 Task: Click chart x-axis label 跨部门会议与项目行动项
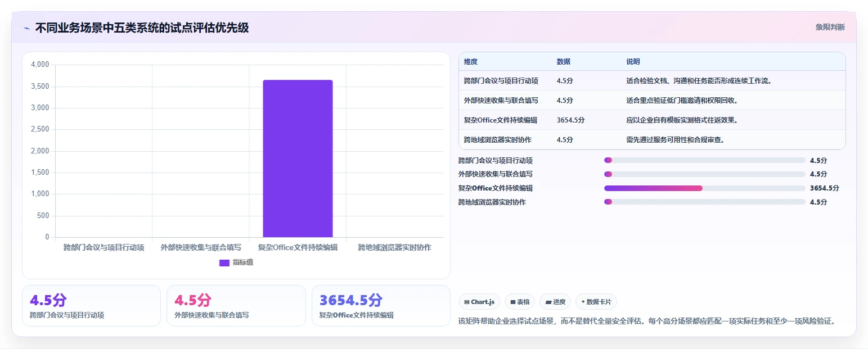coord(104,248)
